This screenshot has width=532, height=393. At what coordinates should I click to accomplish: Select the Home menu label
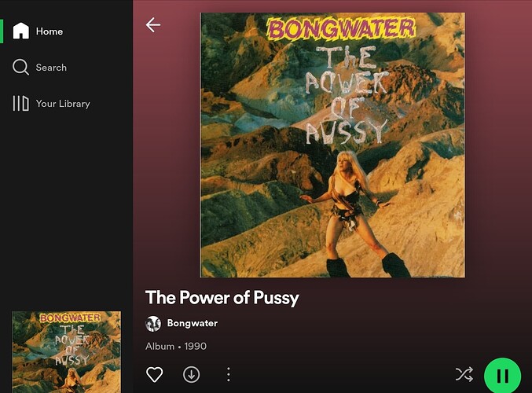tap(50, 31)
